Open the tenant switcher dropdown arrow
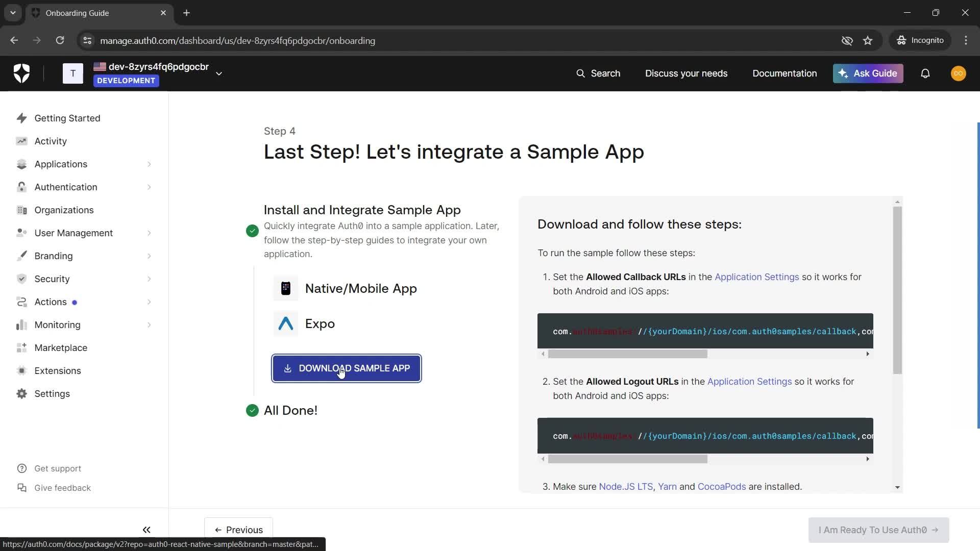Screen dimensions: 980x551 click(x=219, y=73)
